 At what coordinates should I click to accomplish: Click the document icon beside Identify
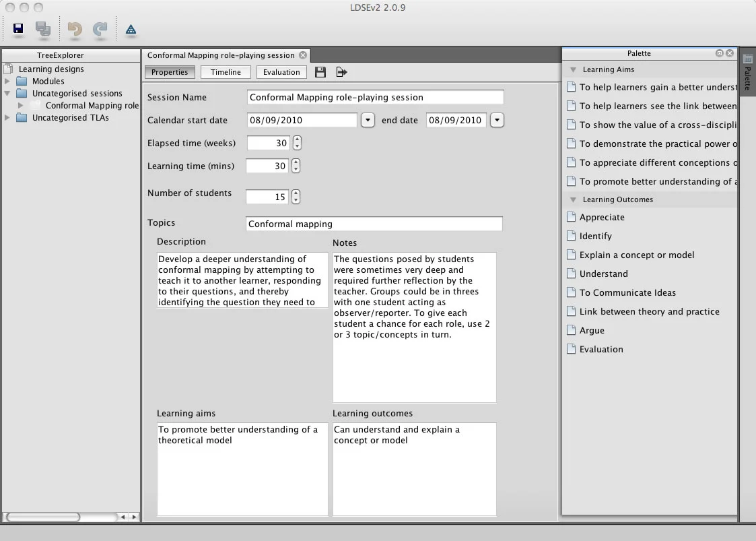572,236
